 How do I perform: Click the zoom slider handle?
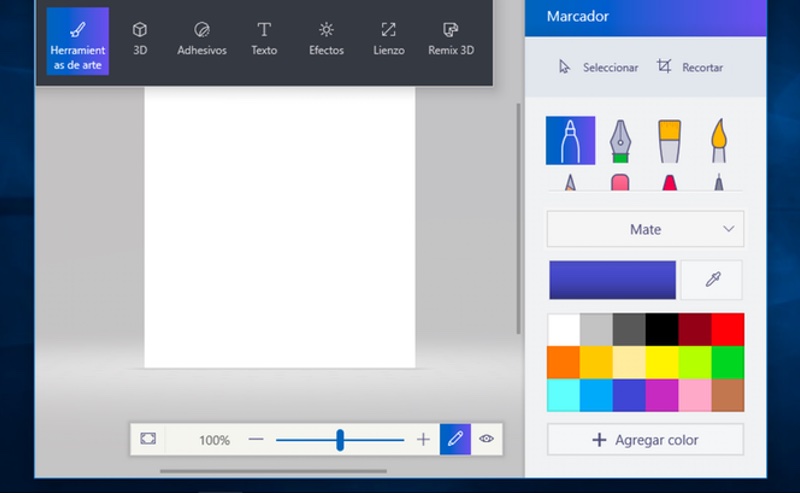[x=340, y=439]
